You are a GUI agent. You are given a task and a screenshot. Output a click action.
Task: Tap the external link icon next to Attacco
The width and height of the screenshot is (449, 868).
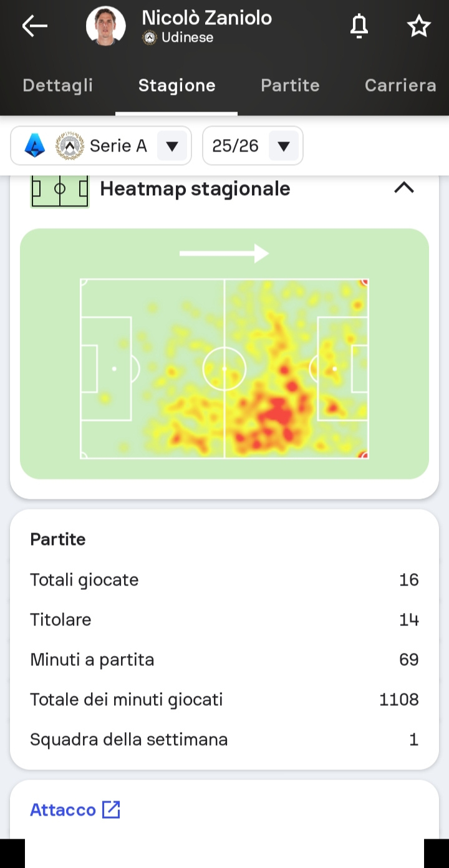click(111, 809)
